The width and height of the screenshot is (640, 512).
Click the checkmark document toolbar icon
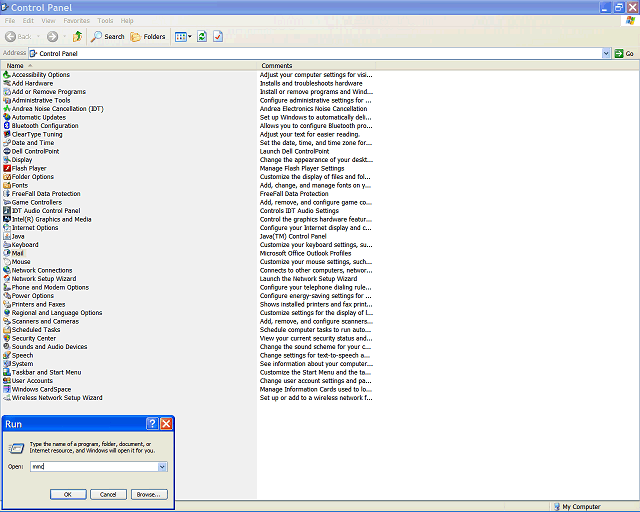tap(218, 37)
